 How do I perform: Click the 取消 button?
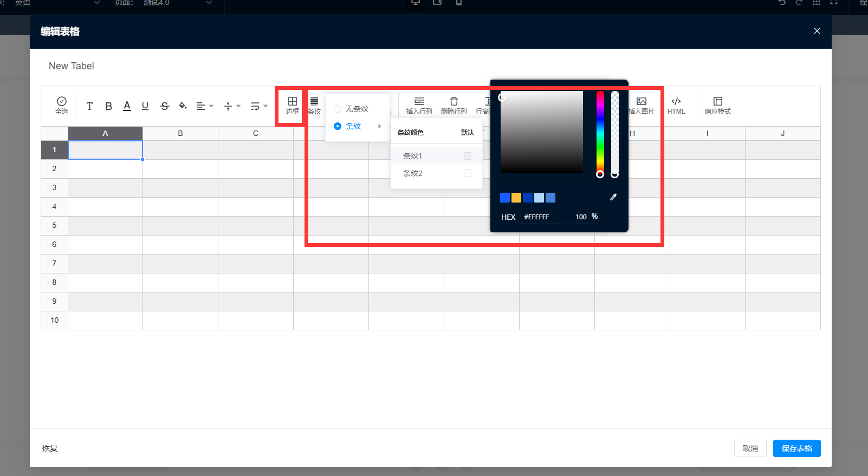point(750,448)
